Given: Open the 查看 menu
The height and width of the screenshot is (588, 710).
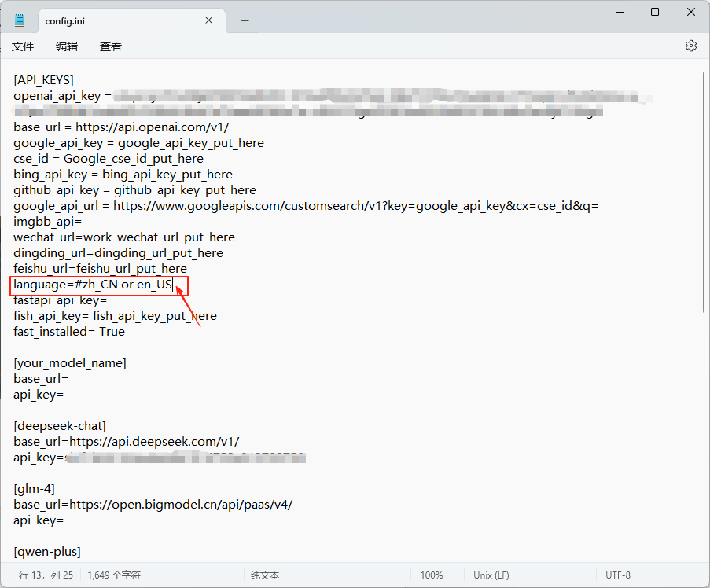Looking at the screenshot, I should 111,46.
